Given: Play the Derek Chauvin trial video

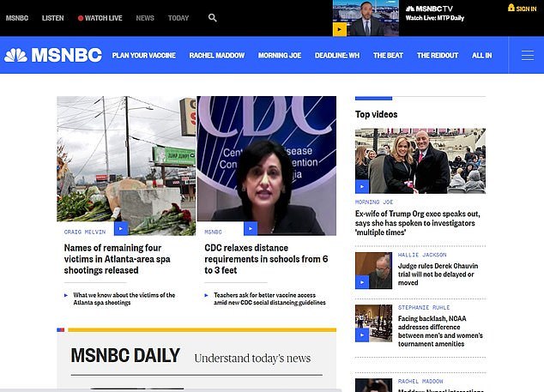Looking at the screenshot, I should 362,282.
